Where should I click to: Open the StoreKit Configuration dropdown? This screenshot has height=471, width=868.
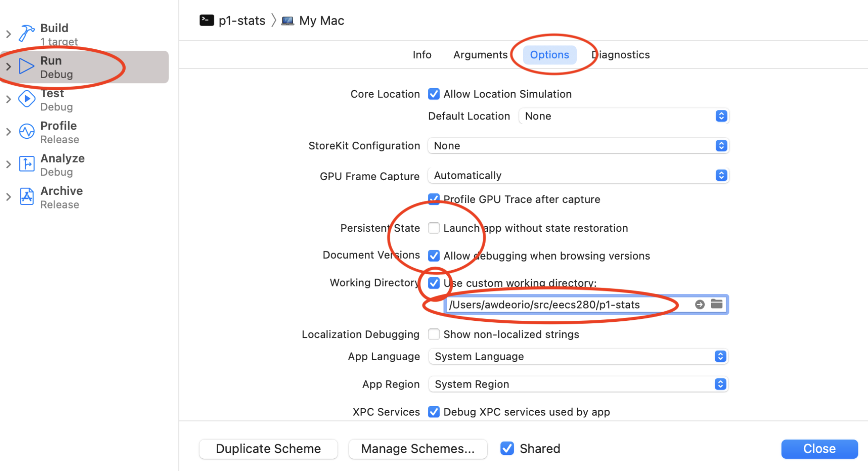pos(578,145)
